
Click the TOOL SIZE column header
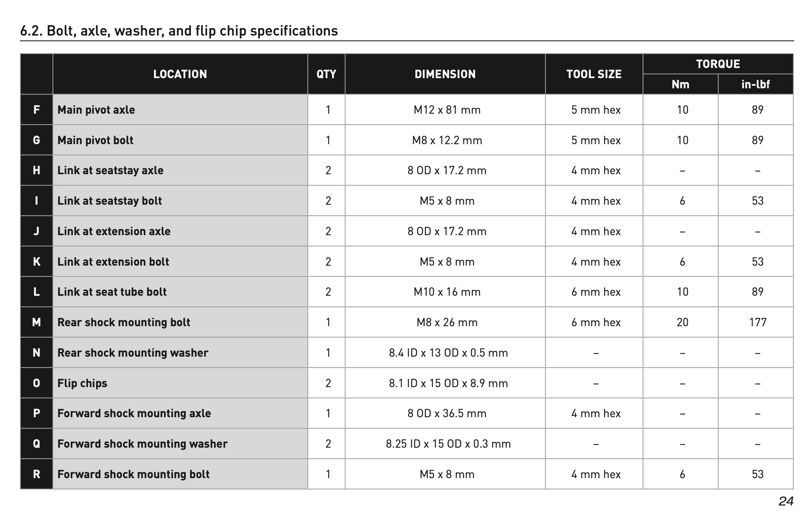(594, 74)
